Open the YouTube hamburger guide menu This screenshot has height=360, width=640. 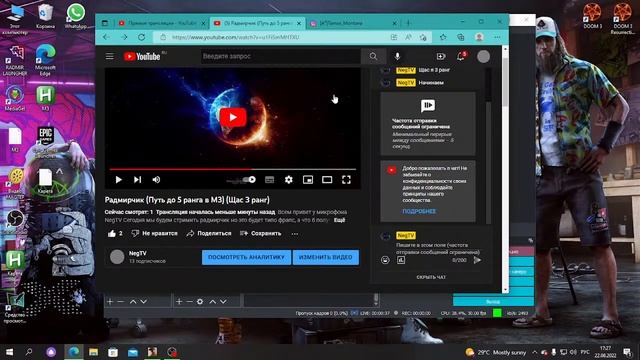[x=110, y=56]
